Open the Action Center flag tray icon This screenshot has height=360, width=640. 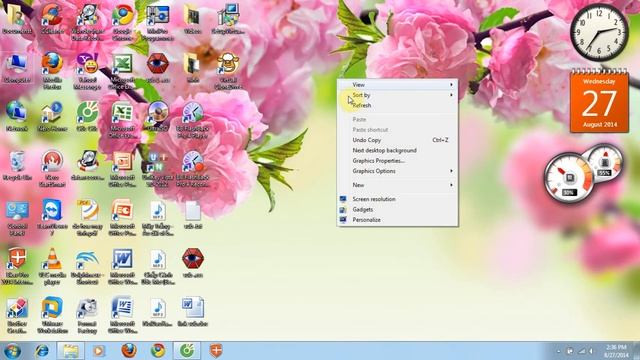[x=570, y=351]
